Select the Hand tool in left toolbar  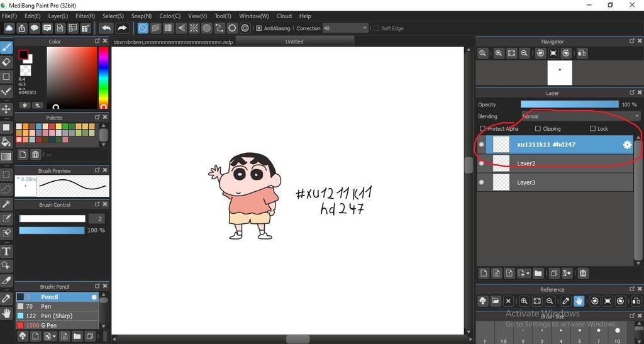[6, 314]
